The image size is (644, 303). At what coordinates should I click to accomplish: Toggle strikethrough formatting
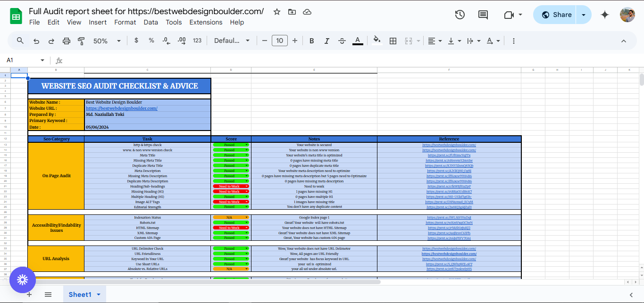pyautogui.click(x=342, y=41)
